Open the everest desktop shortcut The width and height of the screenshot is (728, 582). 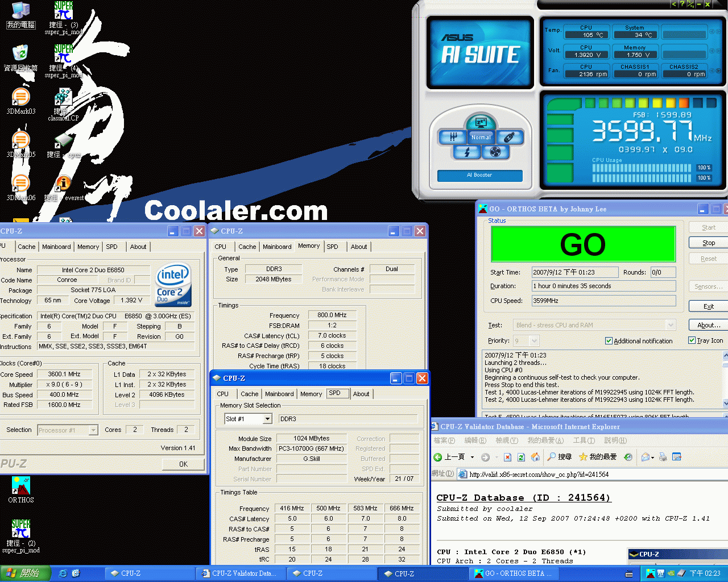(x=64, y=188)
